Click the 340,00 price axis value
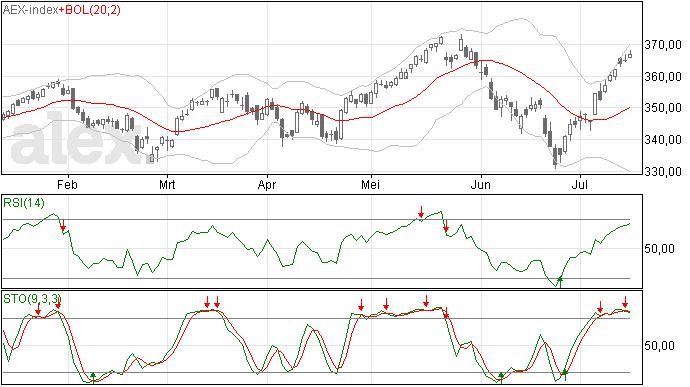690x387 pixels. pyautogui.click(x=663, y=140)
